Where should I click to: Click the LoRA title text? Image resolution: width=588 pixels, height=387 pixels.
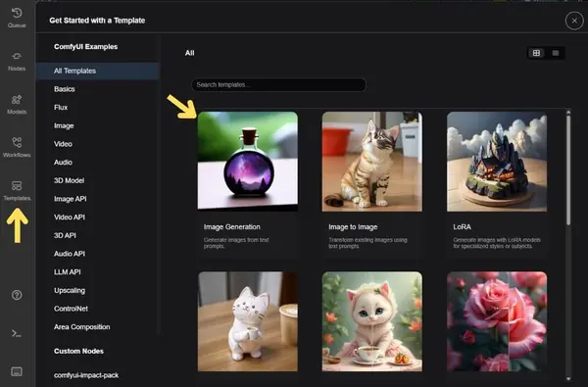[462, 227]
